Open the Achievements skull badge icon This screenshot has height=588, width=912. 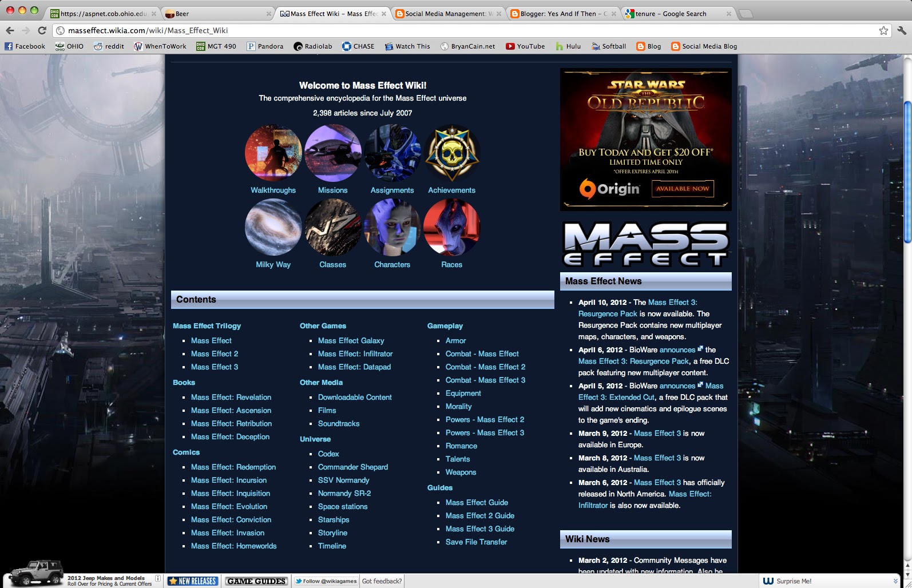click(x=452, y=153)
